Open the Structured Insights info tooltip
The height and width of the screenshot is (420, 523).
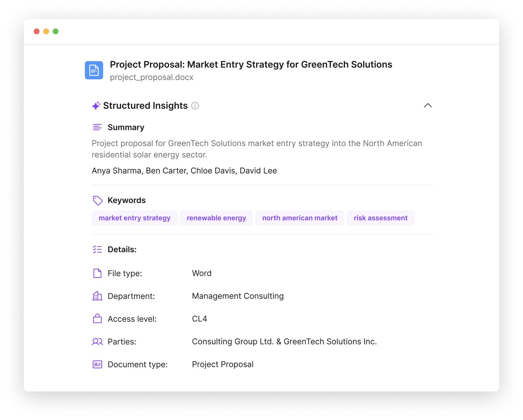click(195, 106)
